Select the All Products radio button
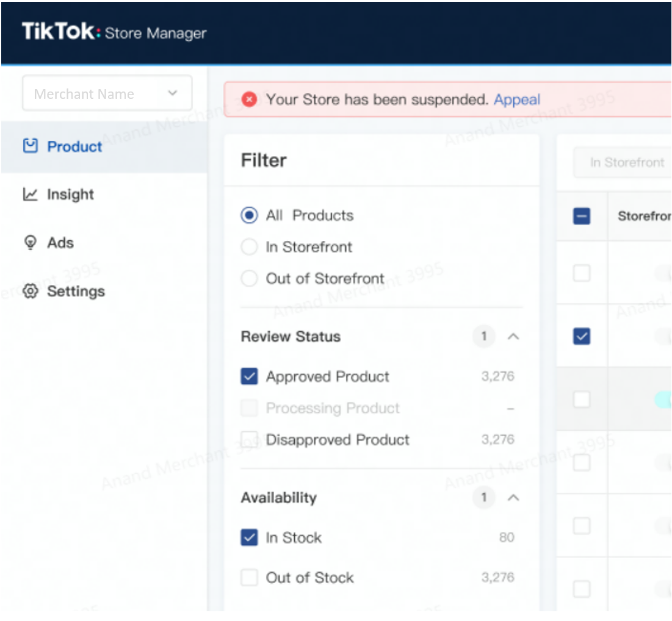Image resolution: width=672 pixels, height=621 pixels. tap(249, 215)
